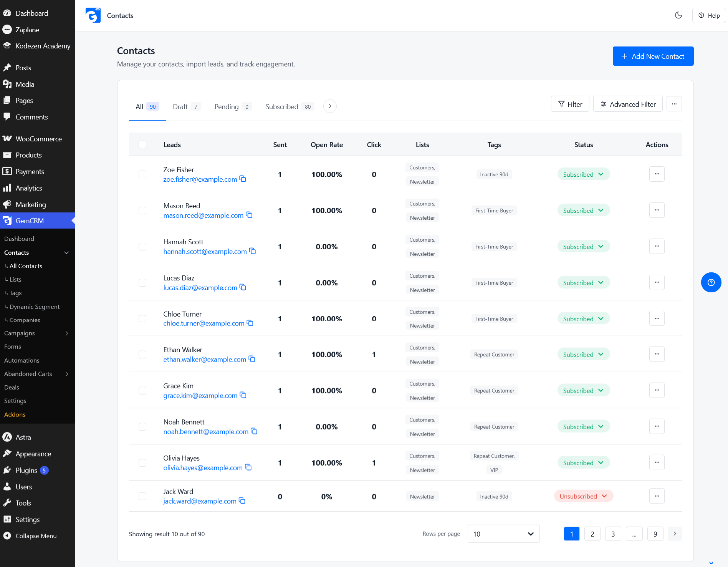Tick the checkbox for Lucas Diaz
The width and height of the screenshot is (728, 567).
(x=142, y=283)
